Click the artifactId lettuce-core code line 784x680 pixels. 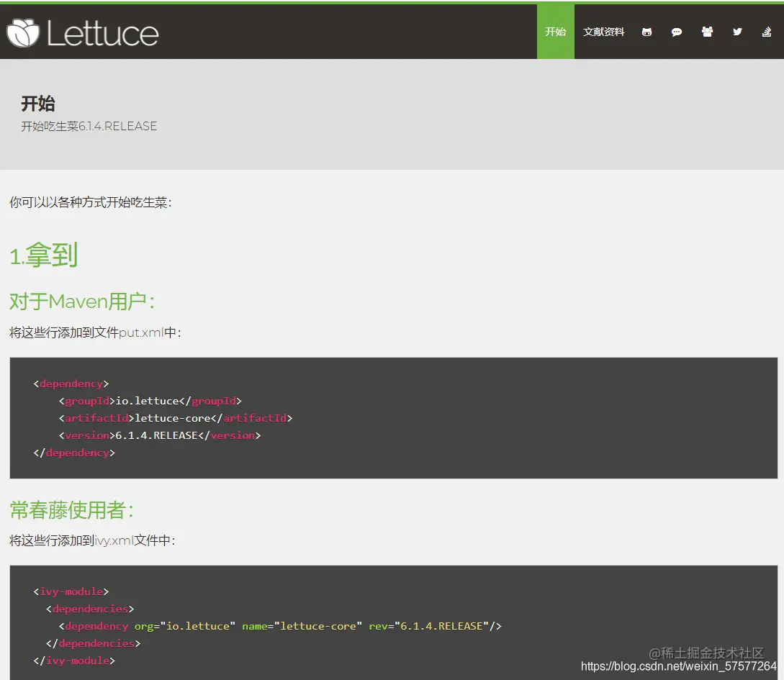[176, 418]
